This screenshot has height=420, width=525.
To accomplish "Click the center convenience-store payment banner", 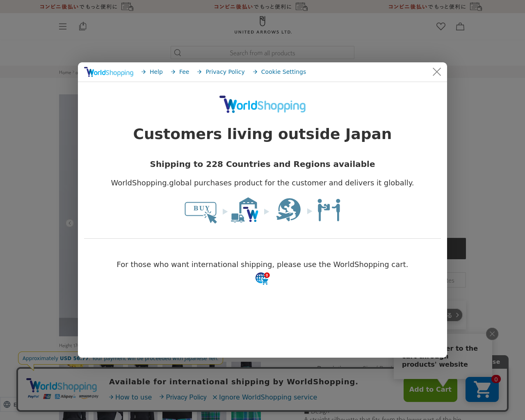I will click(x=261, y=7).
